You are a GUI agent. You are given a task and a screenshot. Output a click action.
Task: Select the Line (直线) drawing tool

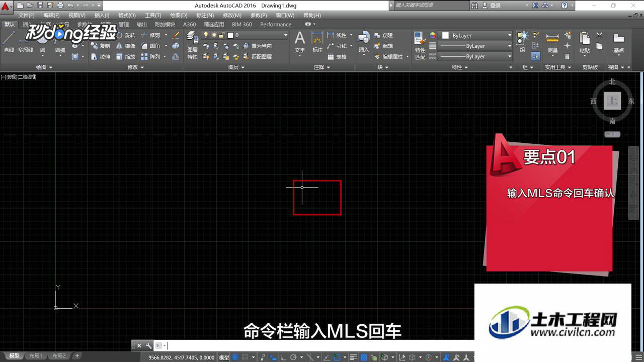tap(9, 42)
